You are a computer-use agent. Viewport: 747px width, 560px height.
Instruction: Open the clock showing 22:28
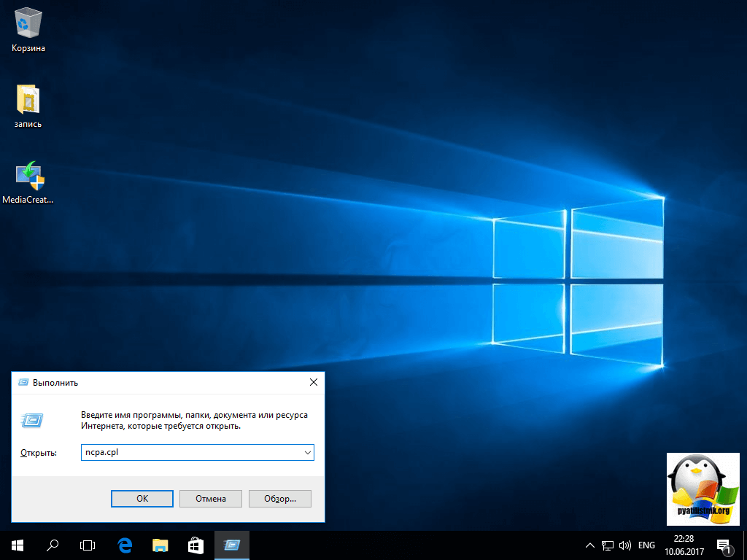point(684,545)
